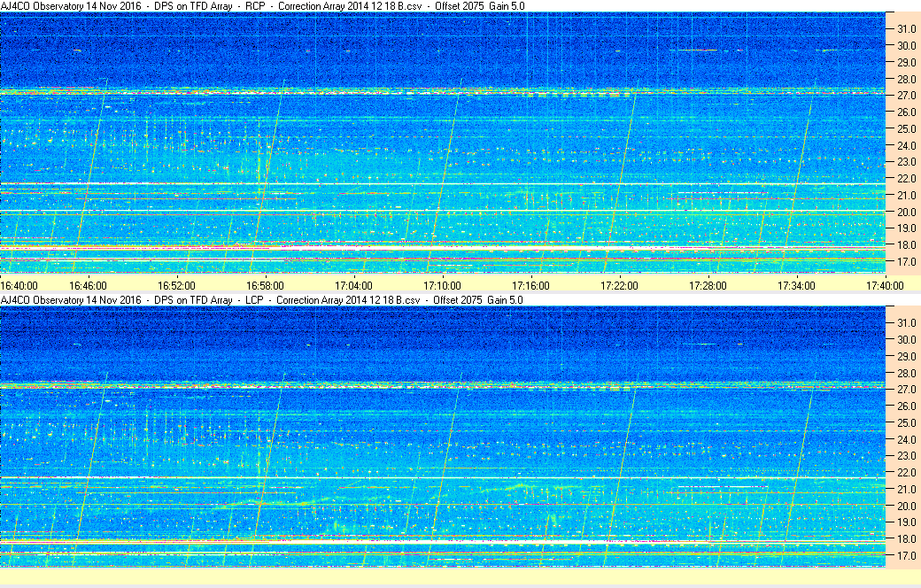This screenshot has width=921, height=588.
Task: Click the 24.0 frequency tick in RCP plot
Action: [x=906, y=146]
